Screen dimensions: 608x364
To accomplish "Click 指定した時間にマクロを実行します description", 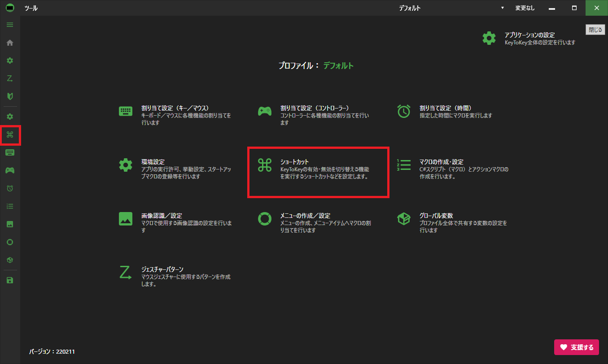I will (456, 116).
